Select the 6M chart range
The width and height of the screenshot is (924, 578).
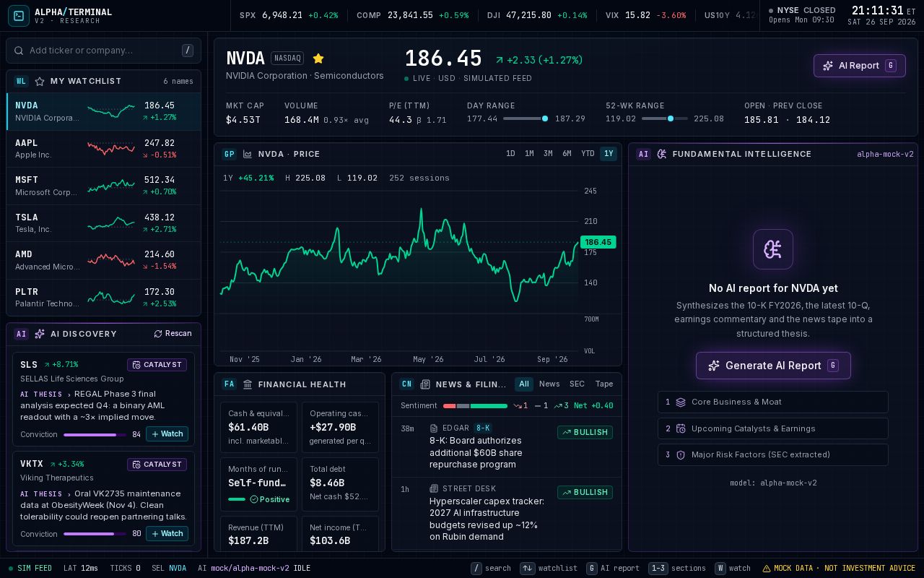coord(567,154)
